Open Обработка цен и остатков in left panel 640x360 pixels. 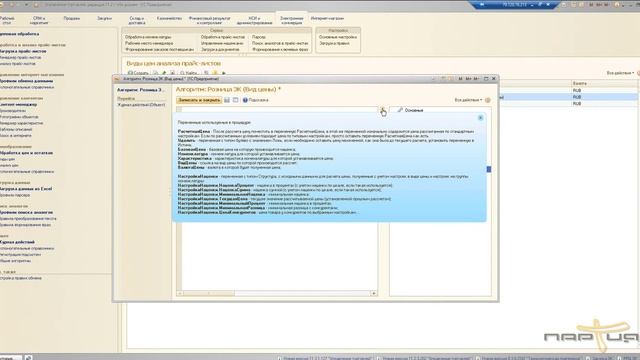pyautogui.click(x=26, y=153)
